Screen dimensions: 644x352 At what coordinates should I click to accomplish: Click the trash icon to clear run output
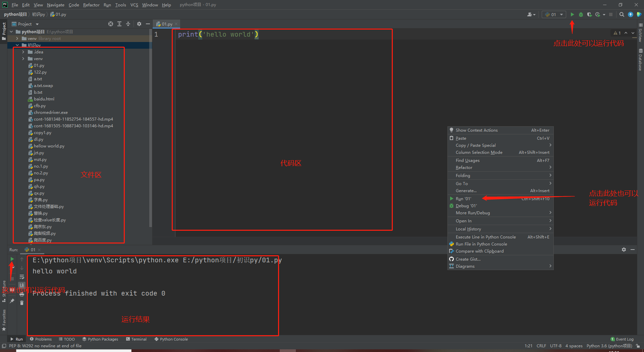22,303
